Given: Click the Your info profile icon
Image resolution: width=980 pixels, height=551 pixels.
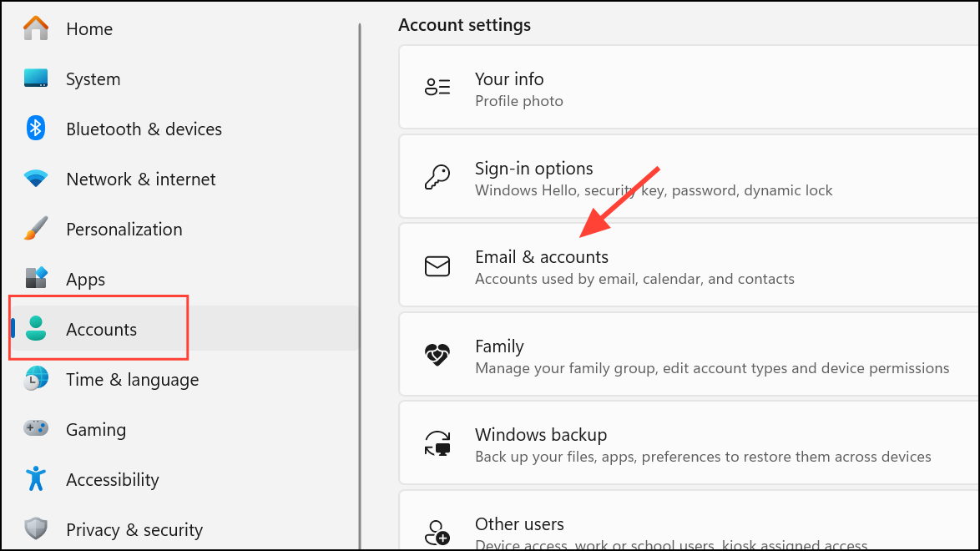Looking at the screenshot, I should (x=437, y=87).
